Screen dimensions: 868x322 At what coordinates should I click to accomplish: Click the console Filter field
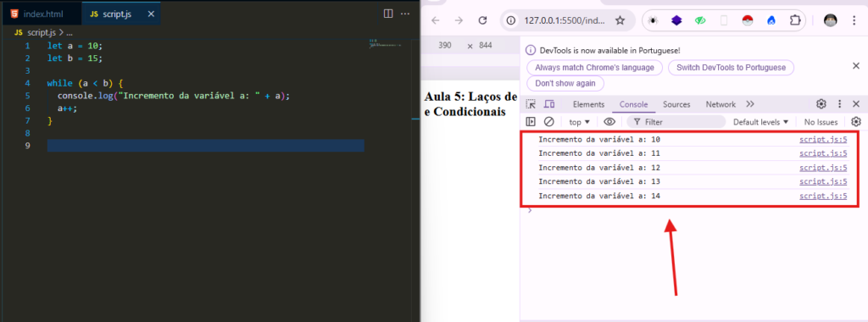[x=676, y=122]
